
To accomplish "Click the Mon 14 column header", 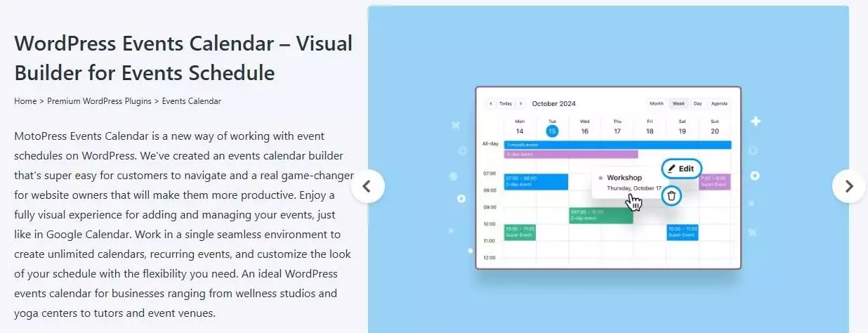I will 520,126.
